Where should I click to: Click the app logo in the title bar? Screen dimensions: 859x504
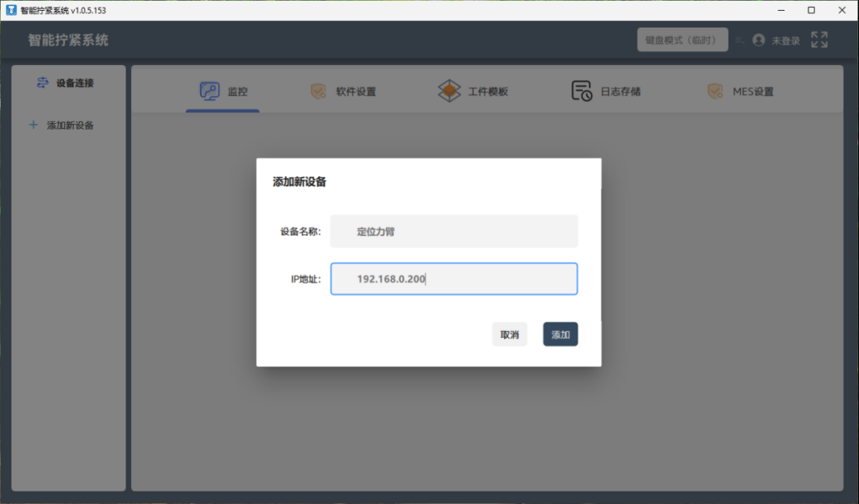(11, 10)
